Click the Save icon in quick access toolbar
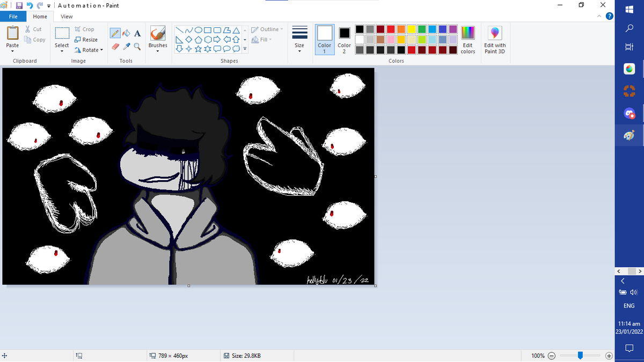The image size is (644, 362). click(19, 5)
